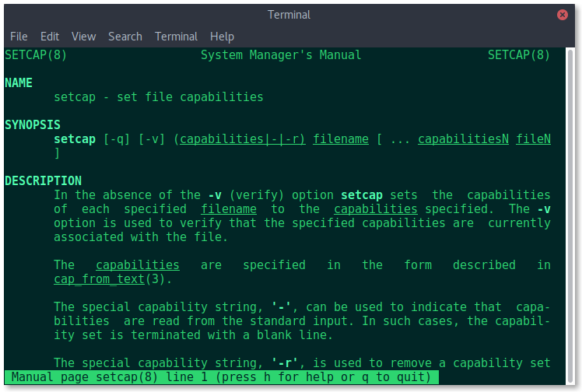Open the Terminal menu
Screen dimensions: 582x392
point(176,37)
